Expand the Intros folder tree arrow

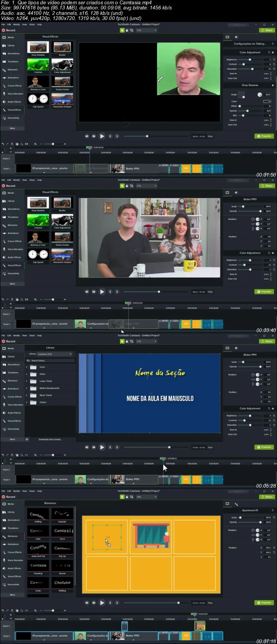coord(27,374)
